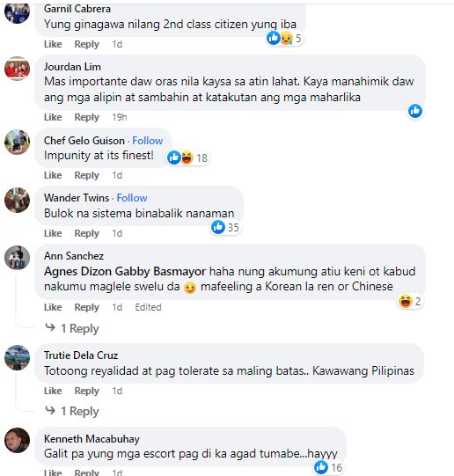View the like reaction on Jourdan Lim's comment
The width and height of the screenshot is (454, 476).
(x=415, y=111)
